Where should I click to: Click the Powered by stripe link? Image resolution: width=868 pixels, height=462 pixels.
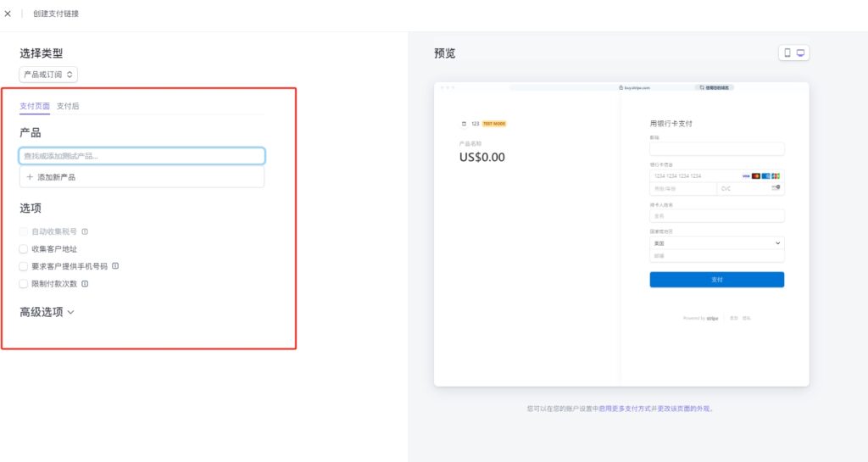pos(700,318)
